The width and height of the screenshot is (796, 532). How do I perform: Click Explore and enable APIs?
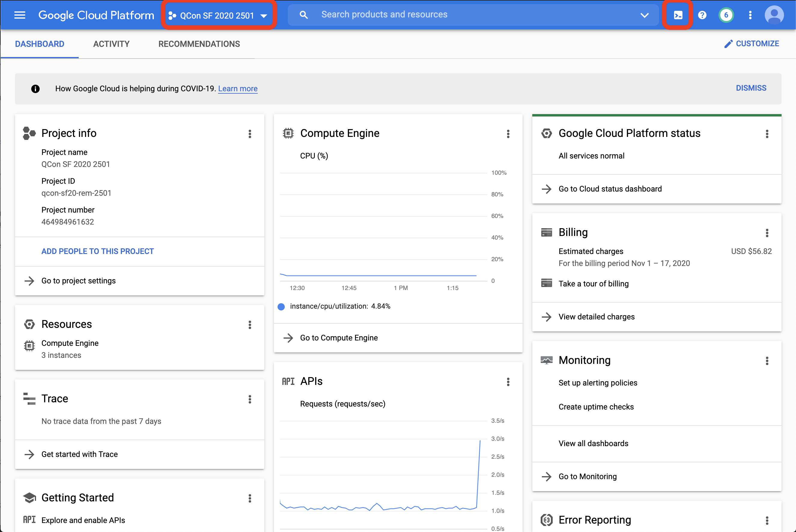83,520
